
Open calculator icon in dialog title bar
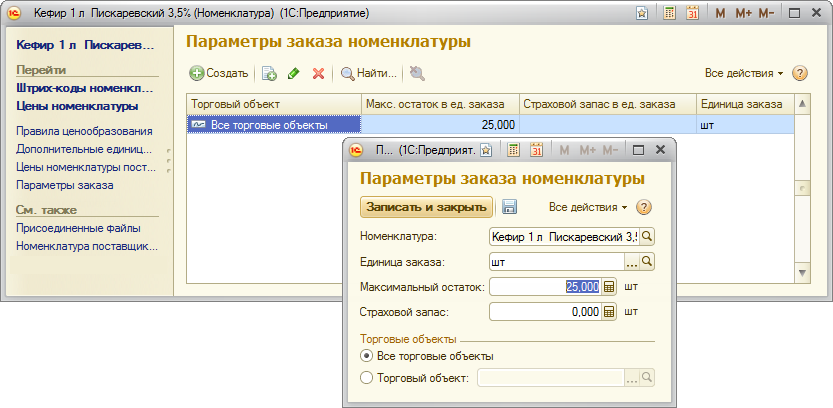pyautogui.click(x=513, y=150)
